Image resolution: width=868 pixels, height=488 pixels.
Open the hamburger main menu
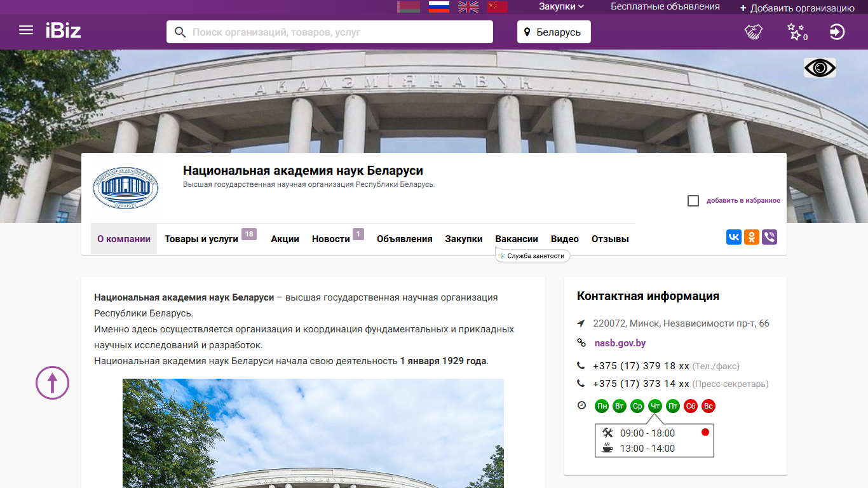point(26,30)
